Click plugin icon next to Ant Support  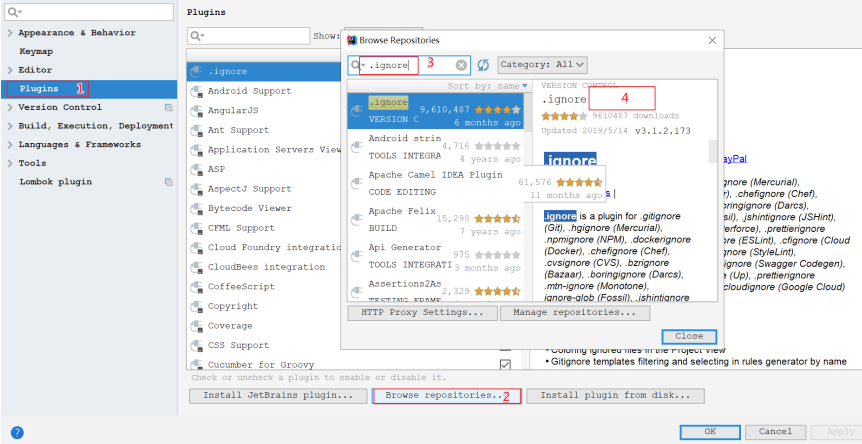[196, 130]
